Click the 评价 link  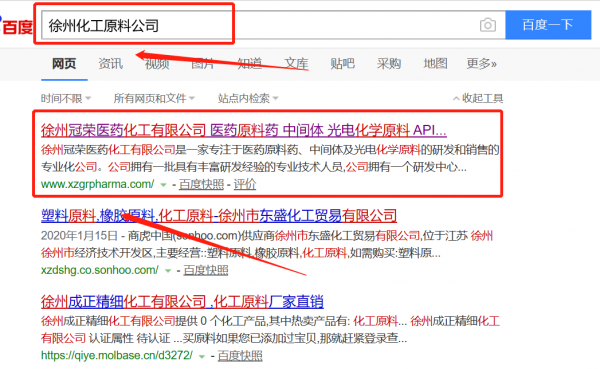click(245, 184)
